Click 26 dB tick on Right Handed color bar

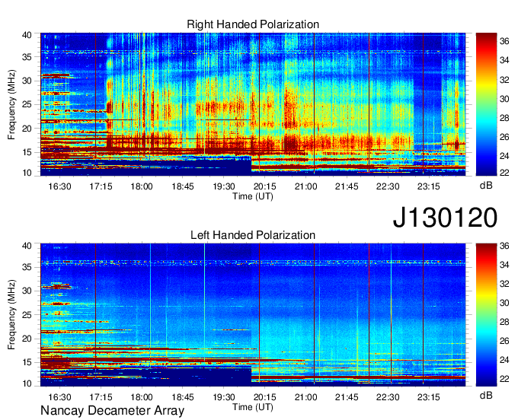tap(504, 137)
